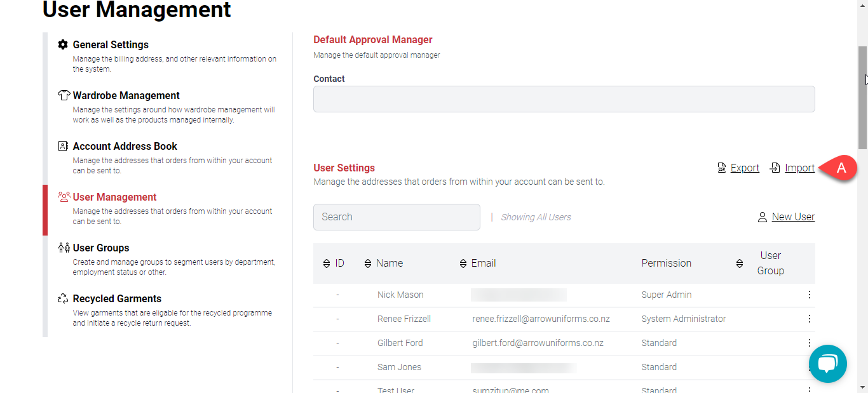Screen dimensions: 868x393
Task: Click the Default Approval Manager Contact field
Action: point(564,99)
